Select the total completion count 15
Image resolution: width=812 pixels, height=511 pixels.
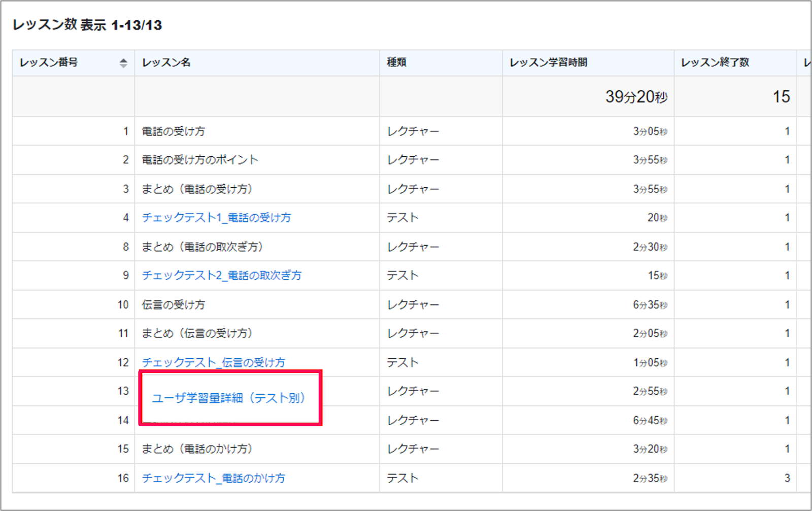click(x=782, y=96)
